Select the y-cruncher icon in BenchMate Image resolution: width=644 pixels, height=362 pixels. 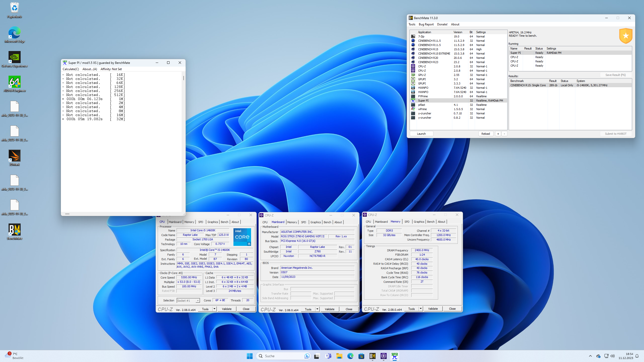tap(413, 113)
